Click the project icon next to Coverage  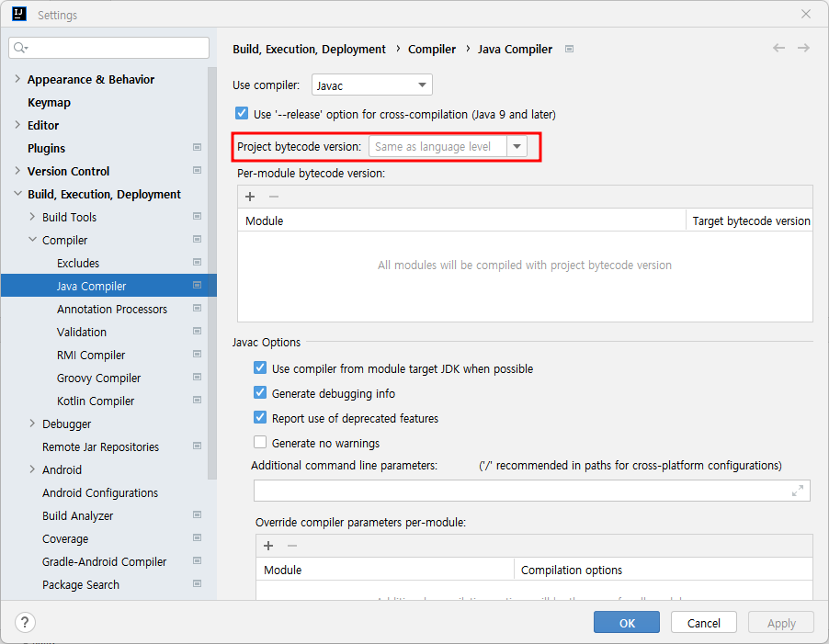(x=198, y=537)
